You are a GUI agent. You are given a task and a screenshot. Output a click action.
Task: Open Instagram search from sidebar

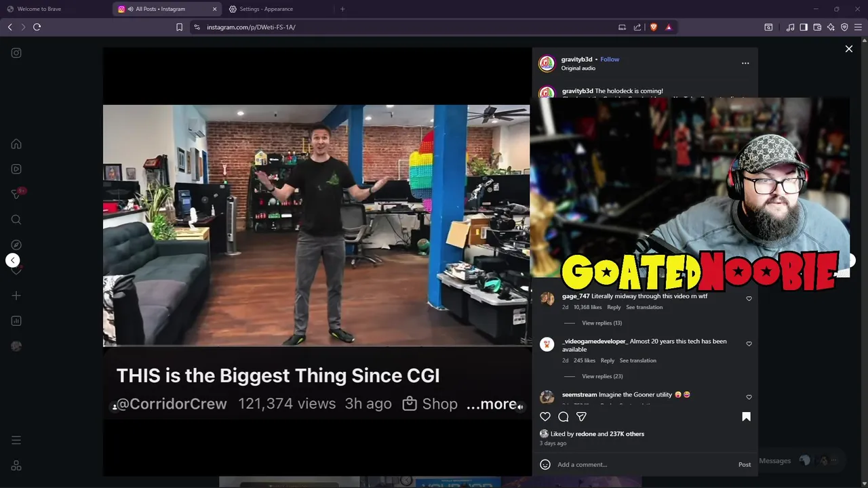(16, 220)
